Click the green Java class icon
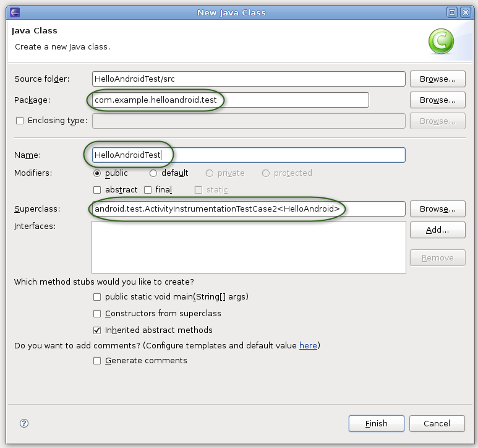478x448 pixels. click(442, 41)
